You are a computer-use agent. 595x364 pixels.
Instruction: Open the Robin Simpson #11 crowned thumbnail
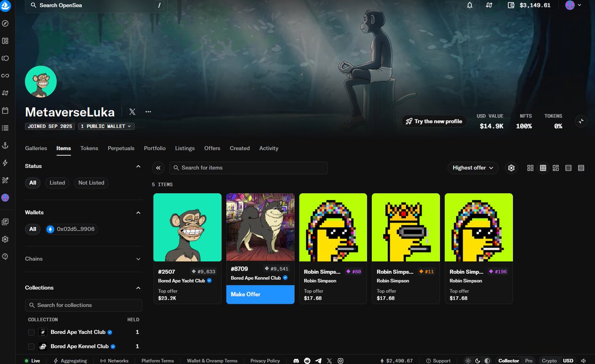[x=406, y=227]
